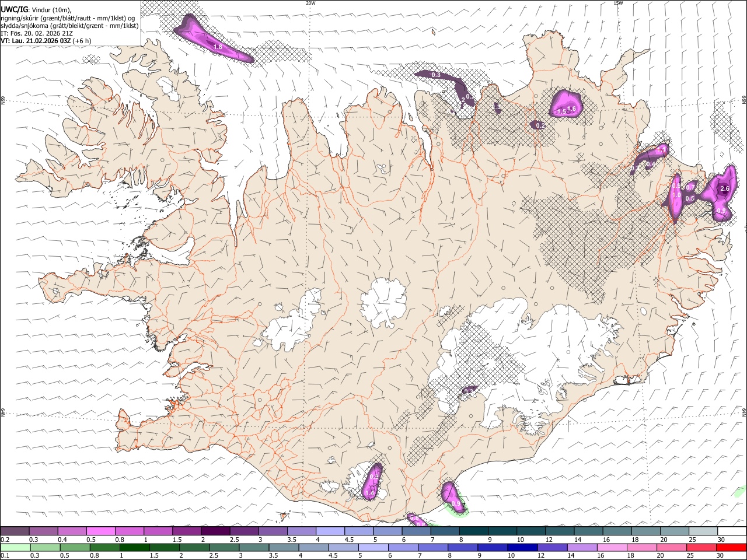Click the 2.6 snowfall value on the map
Viewport: 747px width, 560px height.
click(x=725, y=189)
